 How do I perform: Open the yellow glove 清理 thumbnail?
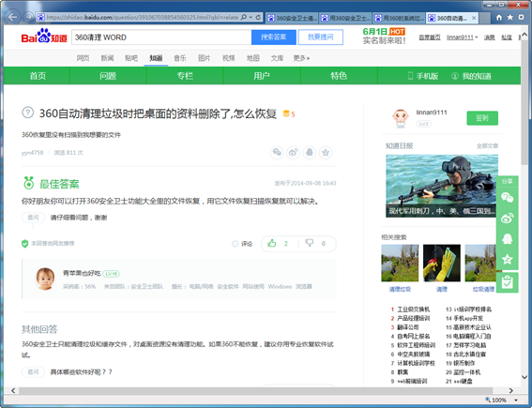(441, 264)
